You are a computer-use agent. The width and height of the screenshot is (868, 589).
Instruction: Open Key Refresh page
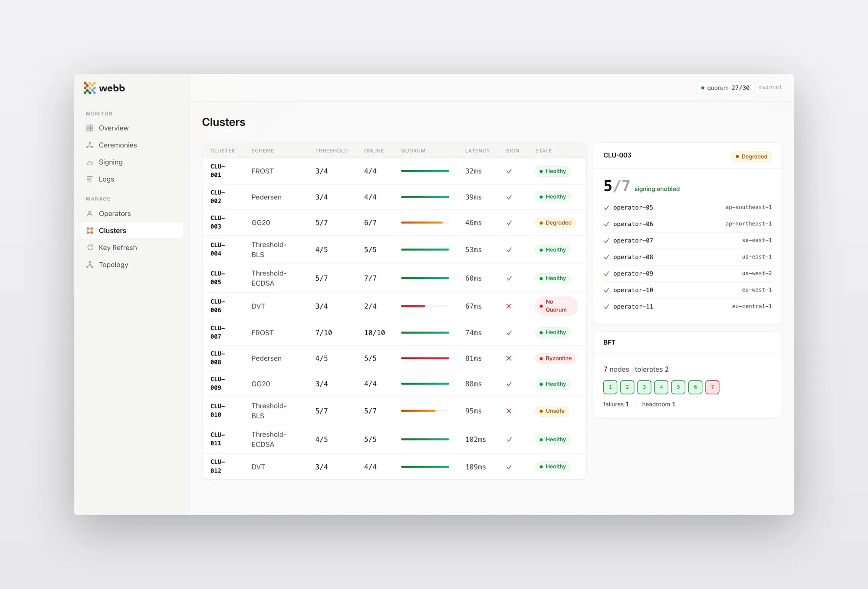point(132,248)
